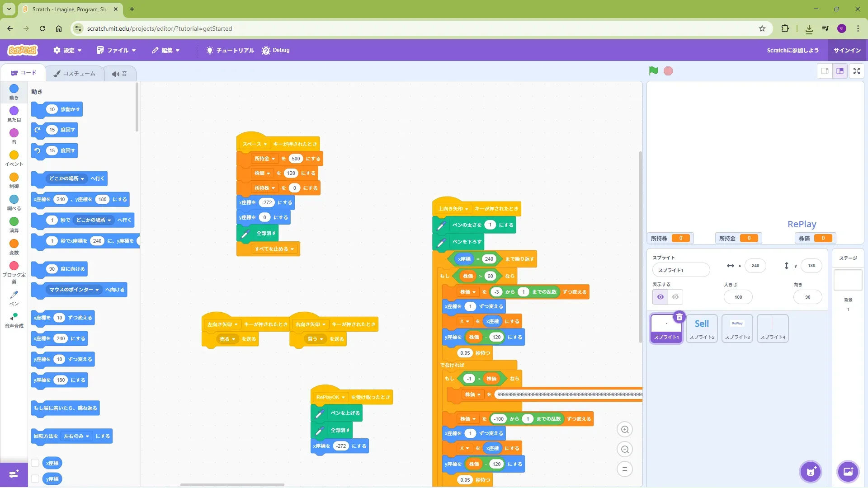Zoom in the code workspace

tap(625, 430)
